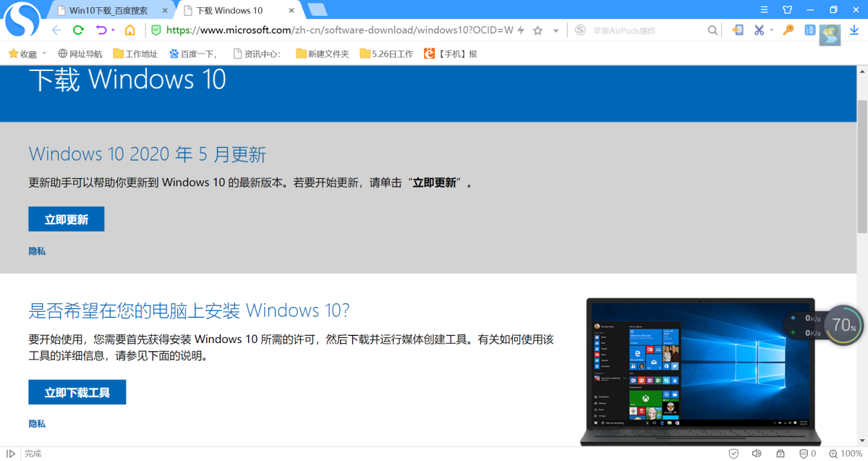Click the vertical page scrollbar
Viewport: 868px width, 461px height.
click(x=862, y=166)
